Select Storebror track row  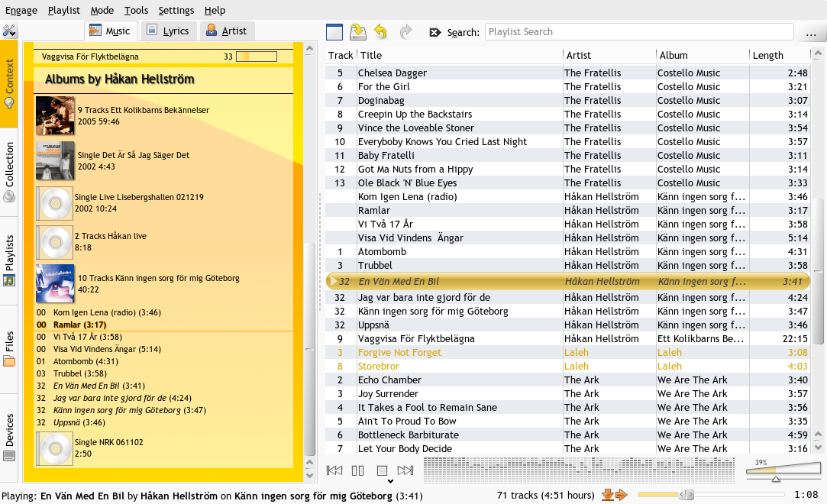point(567,367)
